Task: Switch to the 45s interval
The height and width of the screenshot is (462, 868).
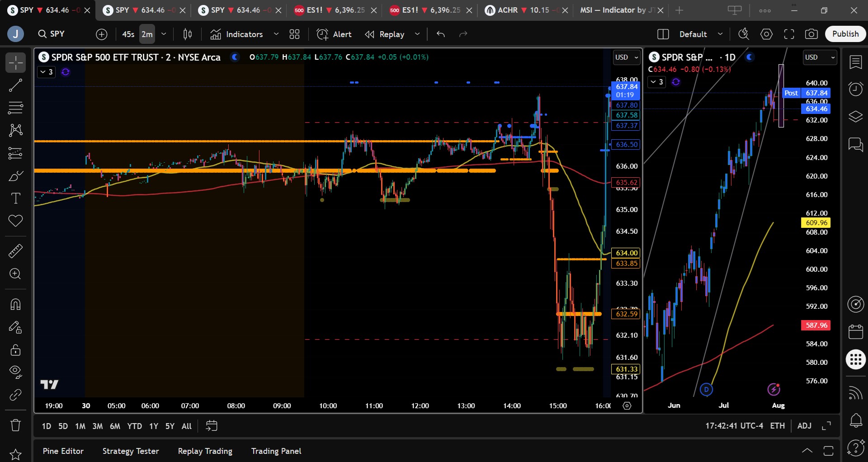Action: click(128, 34)
